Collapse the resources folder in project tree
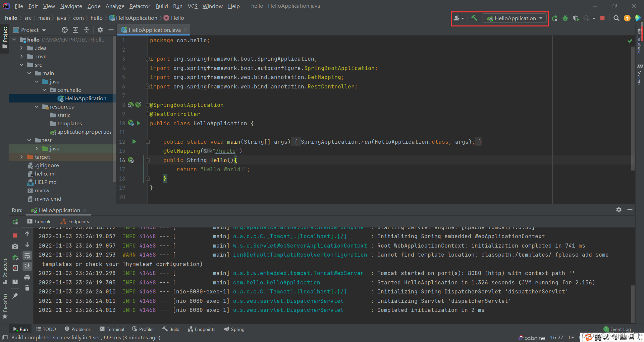Screen dimensions: 644x342 point(37,107)
